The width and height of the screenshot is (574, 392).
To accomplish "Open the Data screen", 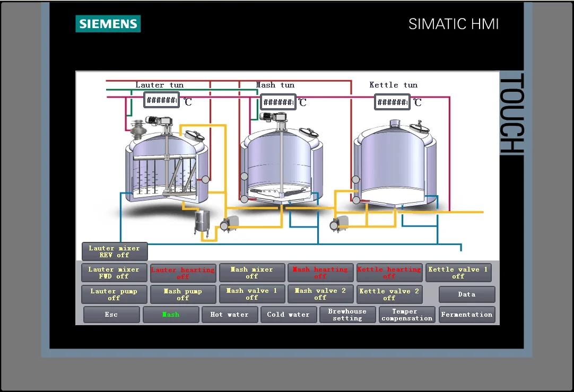I will [x=467, y=294].
